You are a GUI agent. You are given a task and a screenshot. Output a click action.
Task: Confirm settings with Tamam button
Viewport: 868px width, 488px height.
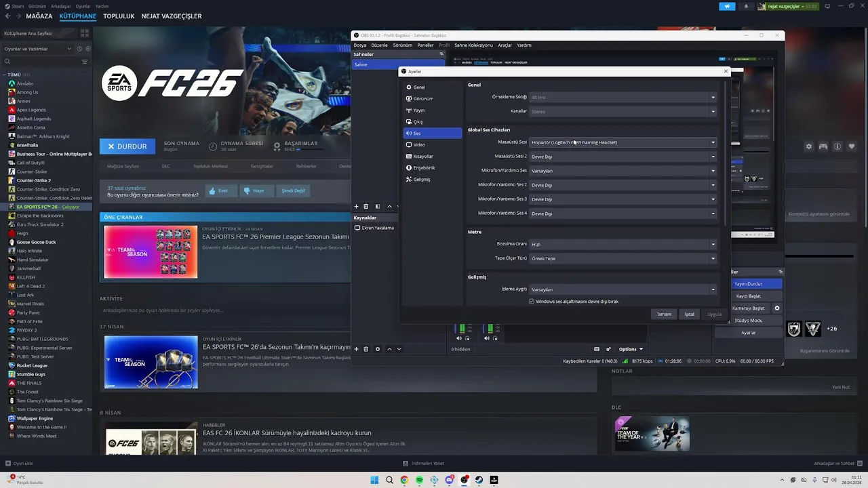coord(664,314)
